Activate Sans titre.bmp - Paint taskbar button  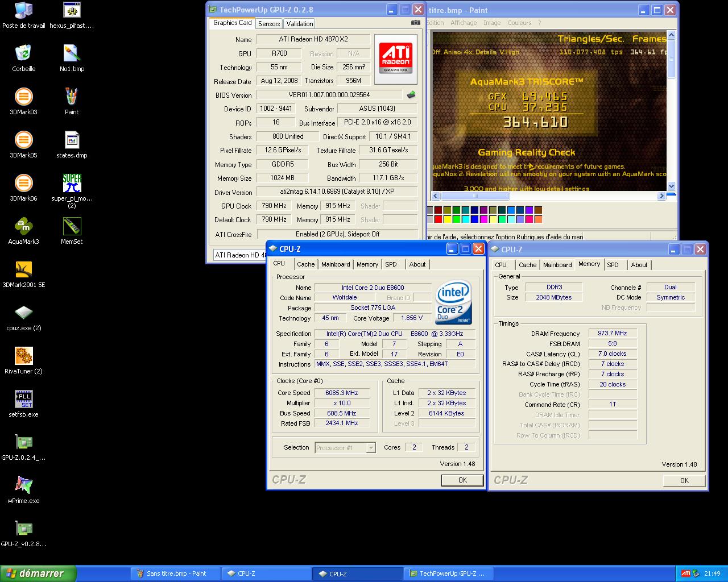(175, 573)
